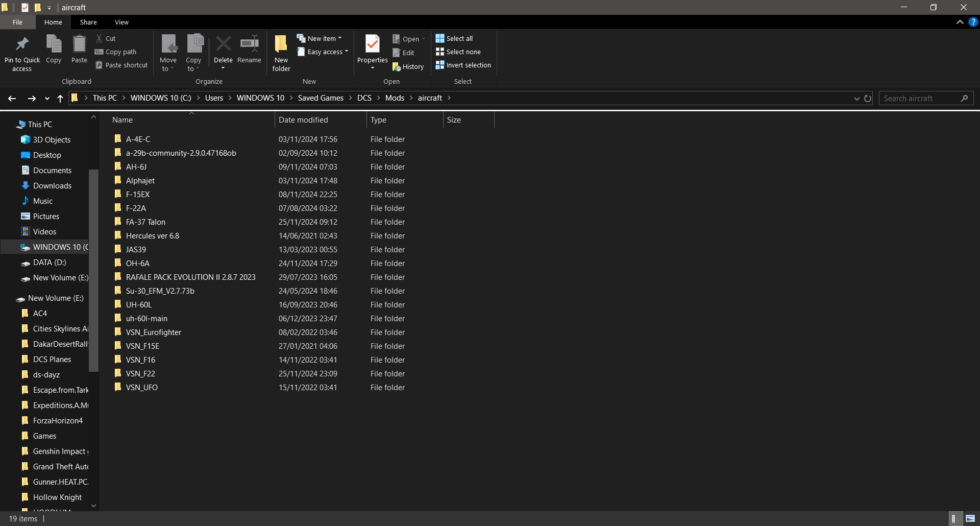The image size is (980, 526).
Task: Select the uh-60l-main folder
Action: 146,318
